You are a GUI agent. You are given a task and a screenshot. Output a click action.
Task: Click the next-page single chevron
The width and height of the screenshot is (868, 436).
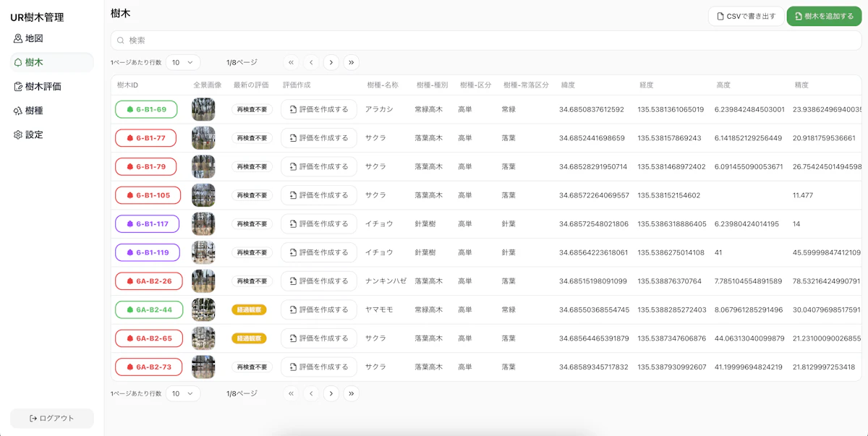331,62
